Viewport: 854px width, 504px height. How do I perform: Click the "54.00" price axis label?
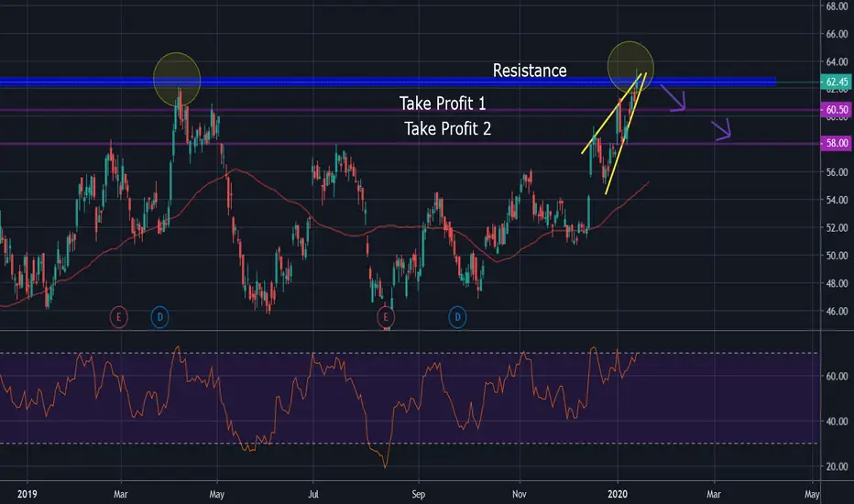click(x=838, y=200)
